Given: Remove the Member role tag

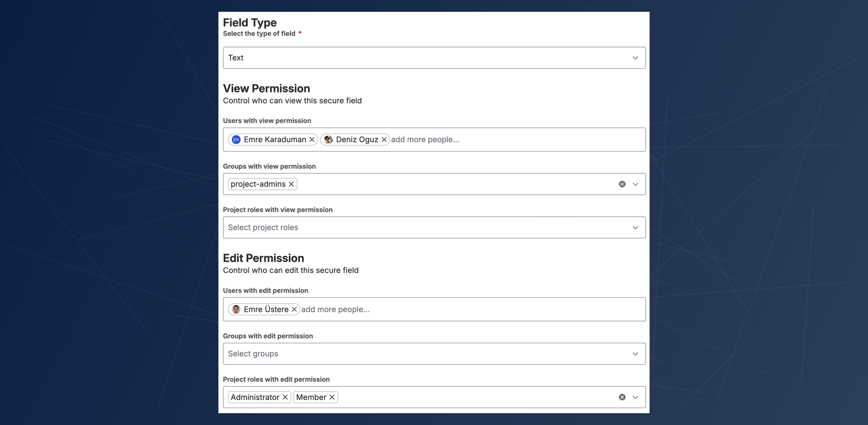Looking at the screenshot, I should (332, 398).
